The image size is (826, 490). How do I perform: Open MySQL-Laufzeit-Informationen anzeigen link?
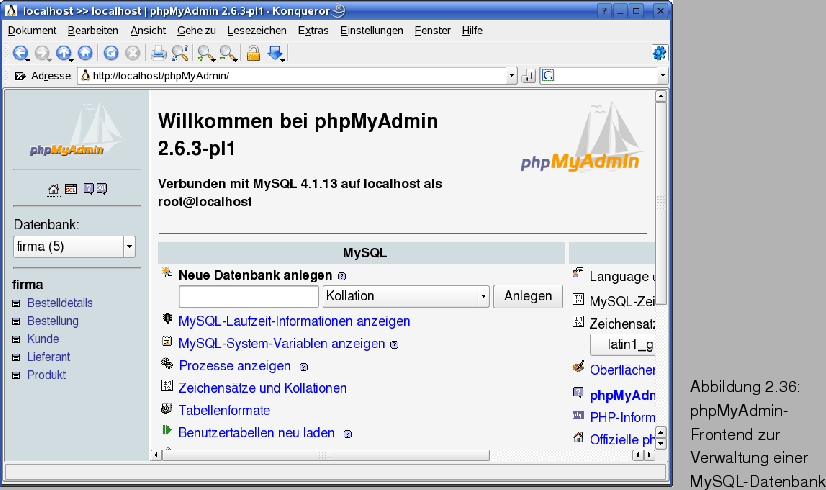(x=294, y=321)
